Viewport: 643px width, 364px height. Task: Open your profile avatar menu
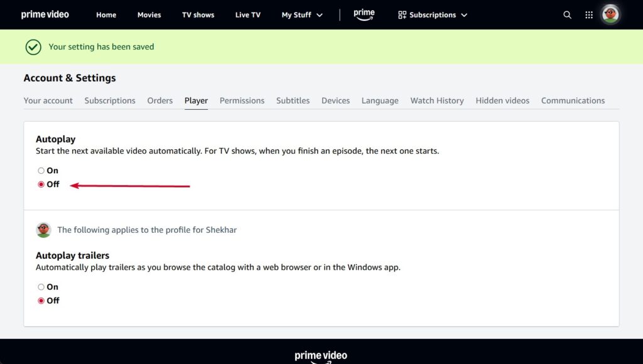point(610,14)
